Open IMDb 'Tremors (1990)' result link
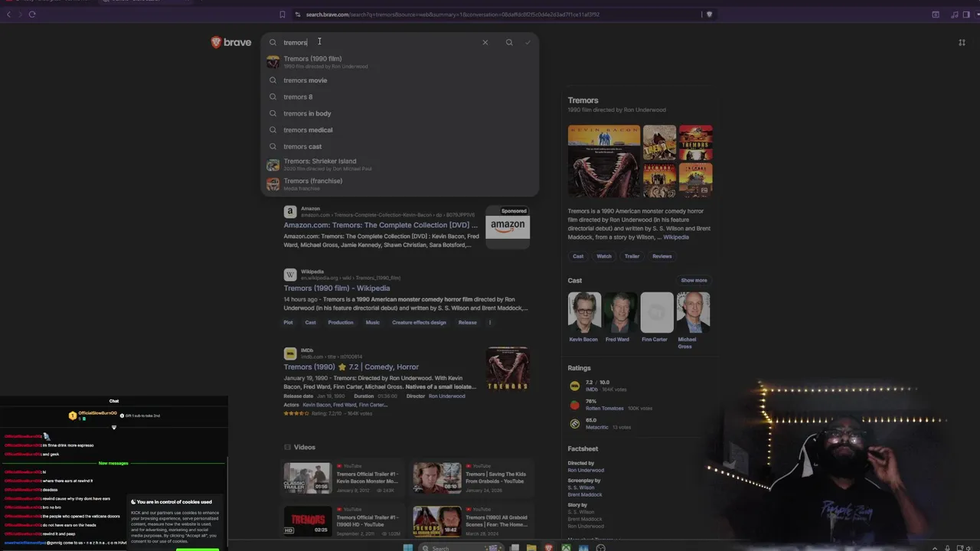This screenshot has height=551, width=980. pos(351,367)
